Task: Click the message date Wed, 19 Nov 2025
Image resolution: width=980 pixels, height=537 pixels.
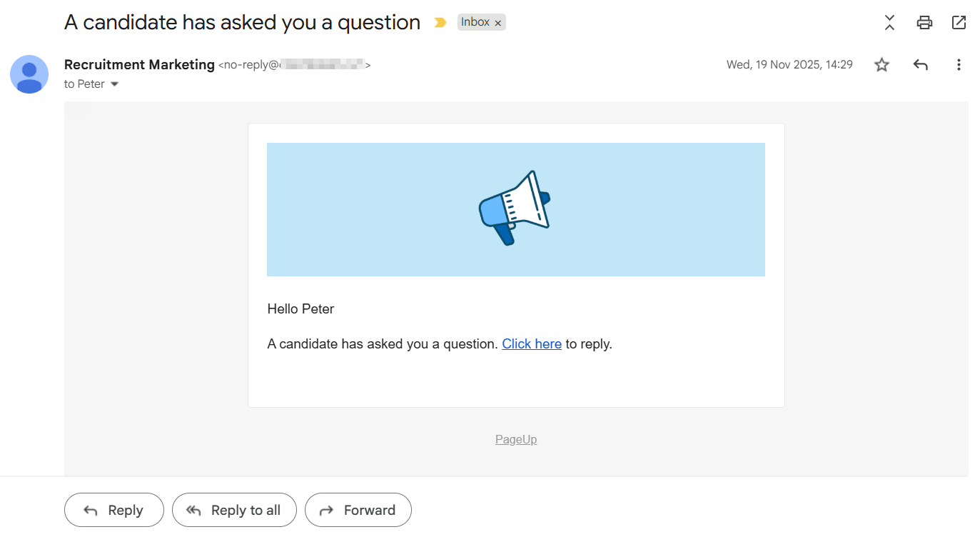Action: point(789,65)
